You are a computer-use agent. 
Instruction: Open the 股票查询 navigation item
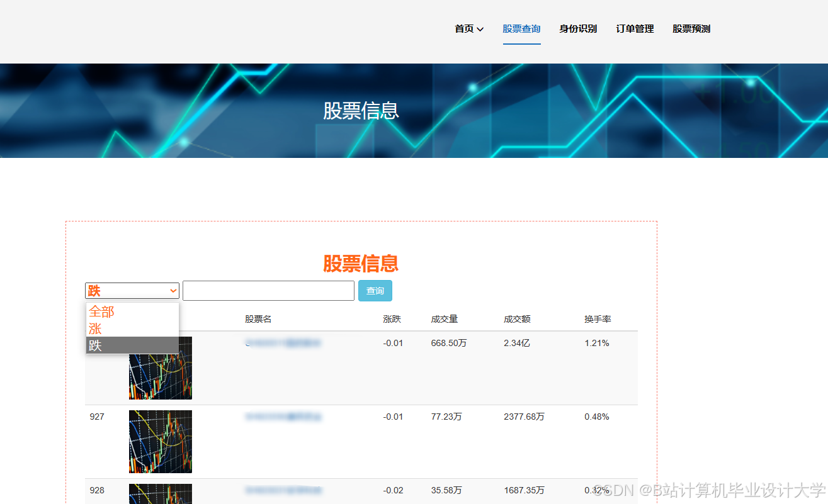(521, 28)
